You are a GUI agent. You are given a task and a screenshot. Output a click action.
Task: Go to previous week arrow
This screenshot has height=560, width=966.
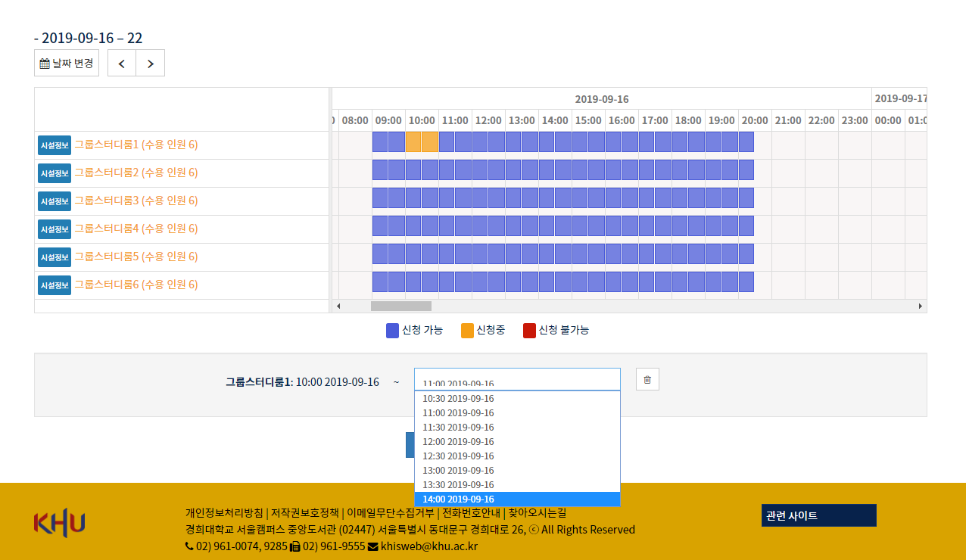122,64
